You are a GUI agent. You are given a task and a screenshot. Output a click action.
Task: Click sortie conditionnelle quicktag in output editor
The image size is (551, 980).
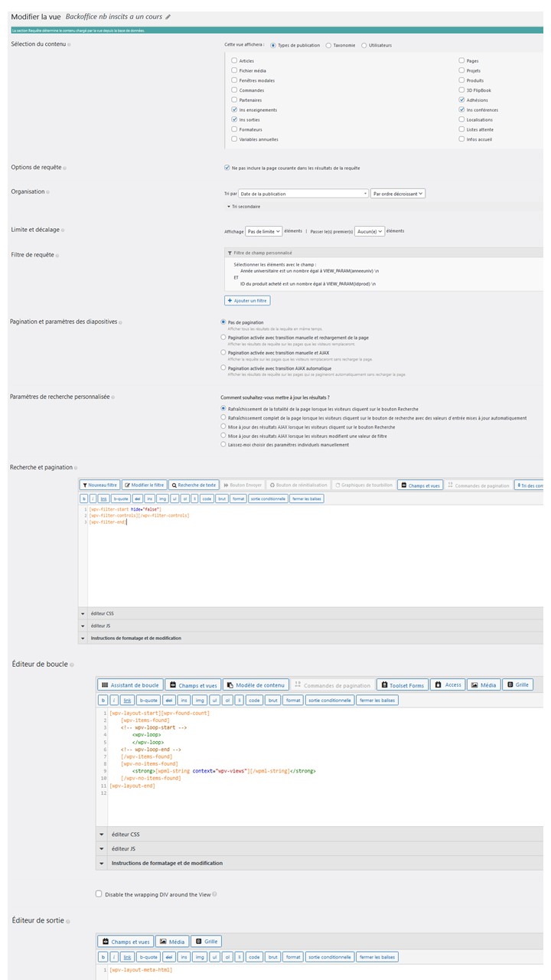pyautogui.click(x=330, y=957)
